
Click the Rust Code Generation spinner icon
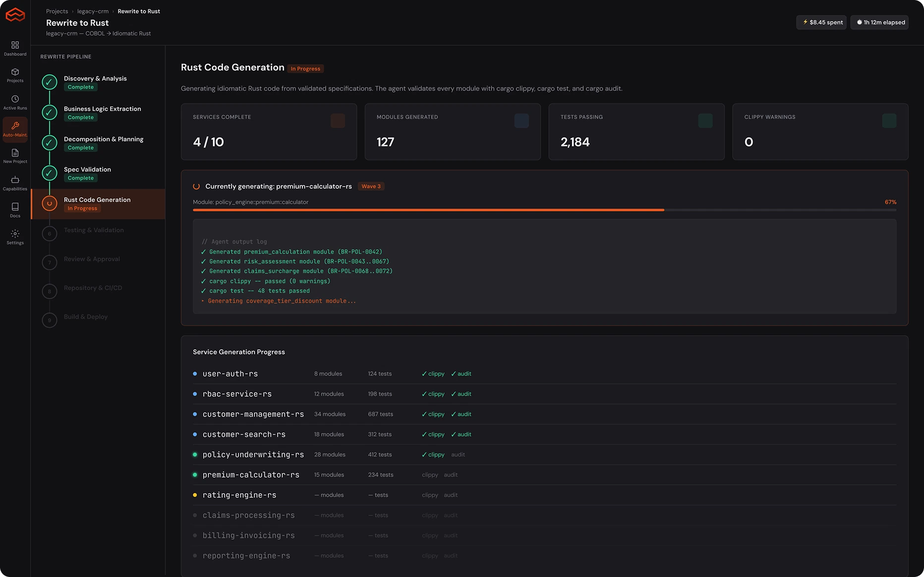[49, 203]
